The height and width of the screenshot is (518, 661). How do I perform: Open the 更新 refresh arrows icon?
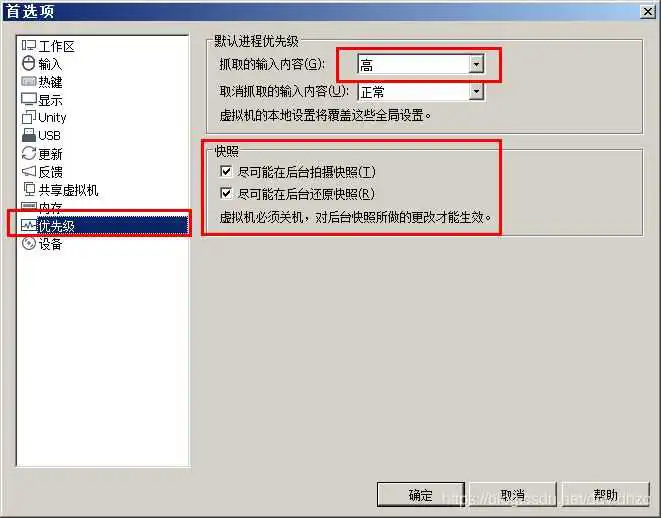(x=29, y=153)
